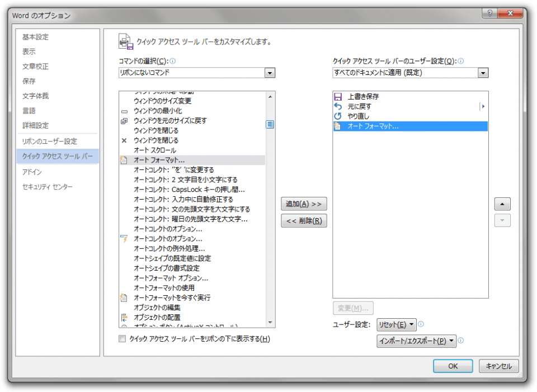Select オートシェイプの書式設定 entry
537x392 pixels.
[x=192, y=268]
